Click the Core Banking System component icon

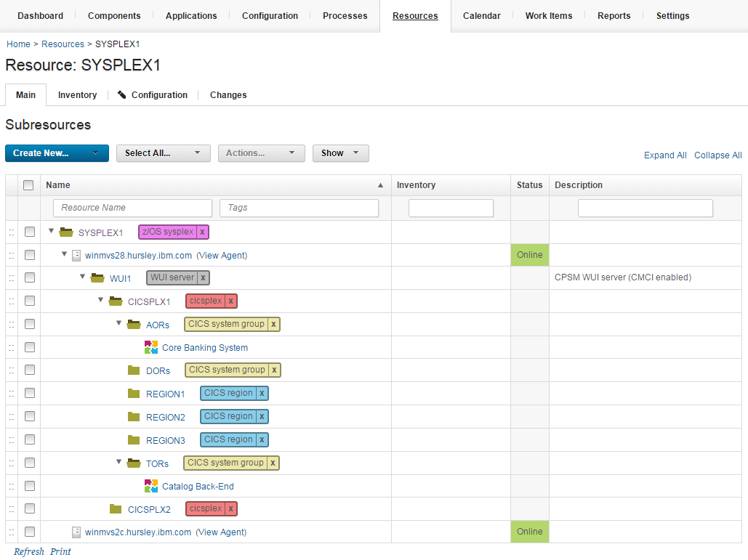pos(151,347)
